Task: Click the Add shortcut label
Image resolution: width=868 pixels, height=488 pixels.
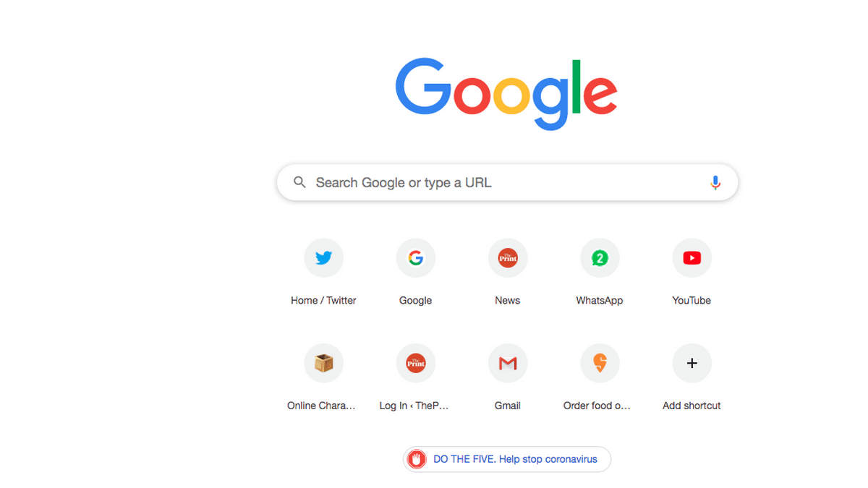Action: tap(692, 406)
